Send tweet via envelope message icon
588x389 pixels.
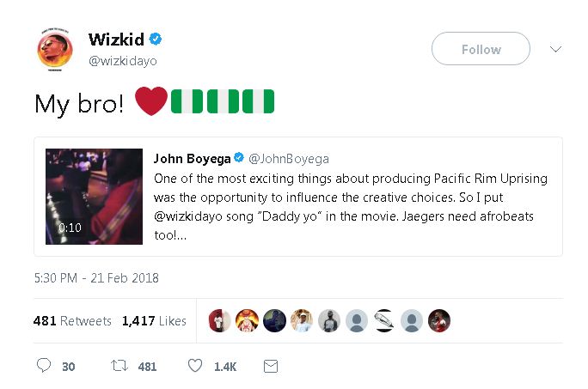(270, 366)
